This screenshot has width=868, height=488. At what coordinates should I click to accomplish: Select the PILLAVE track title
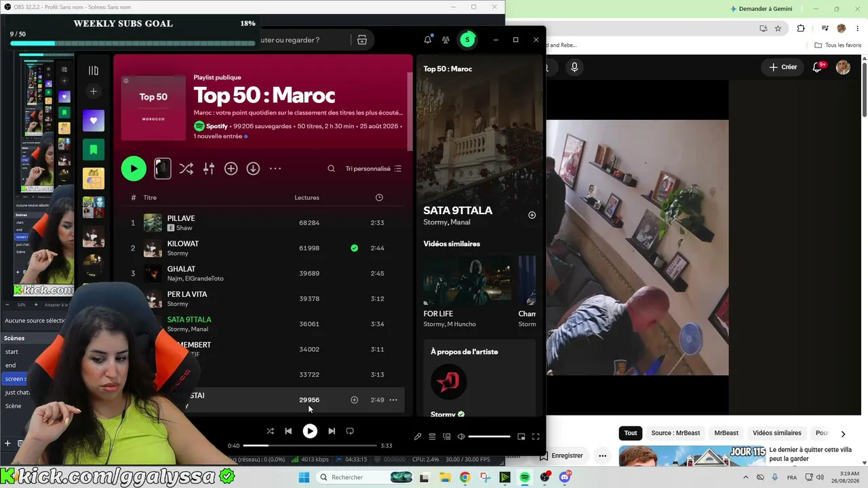(x=181, y=218)
